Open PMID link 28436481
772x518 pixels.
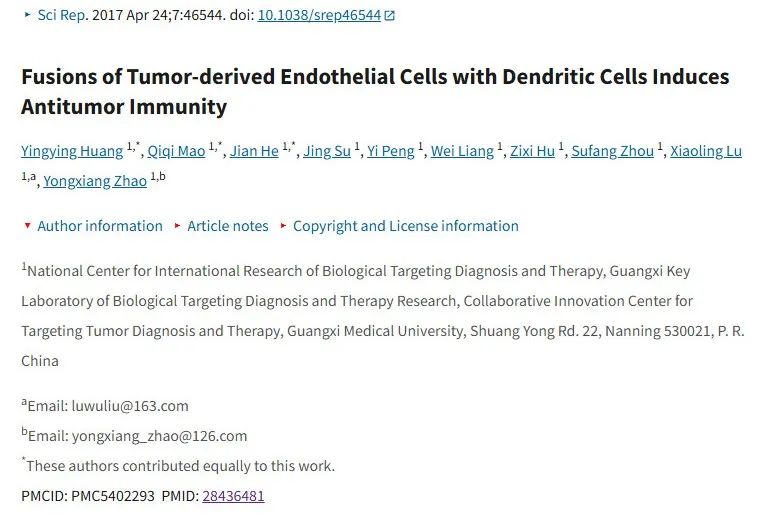click(233, 496)
